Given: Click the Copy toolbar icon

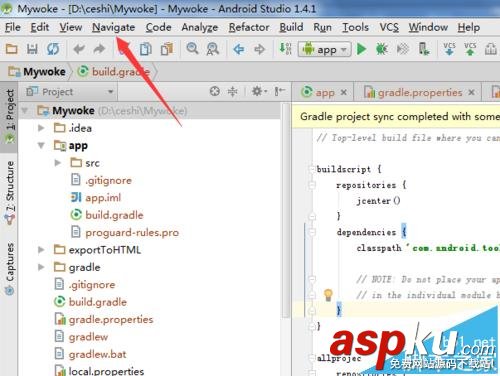Looking at the screenshot, I should pyautogui.click(x=146, y=49).
